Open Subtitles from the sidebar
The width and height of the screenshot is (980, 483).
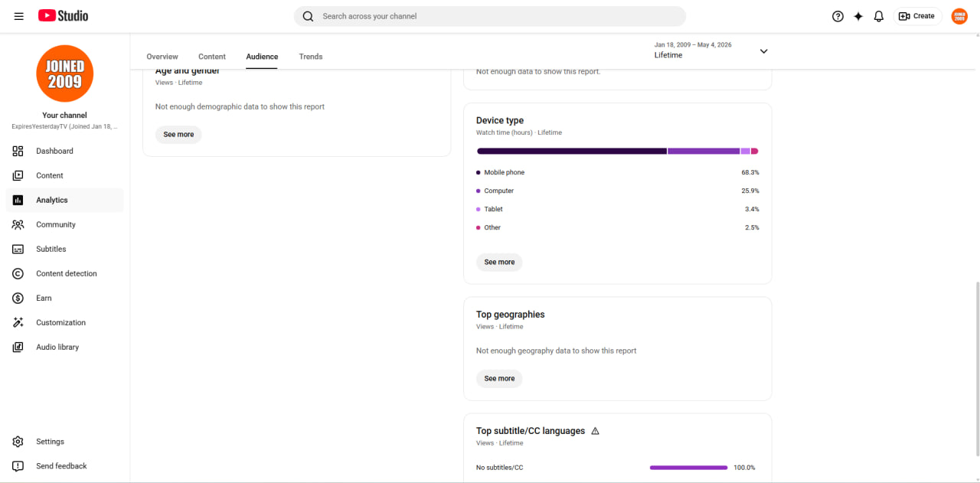pos(51,249)
